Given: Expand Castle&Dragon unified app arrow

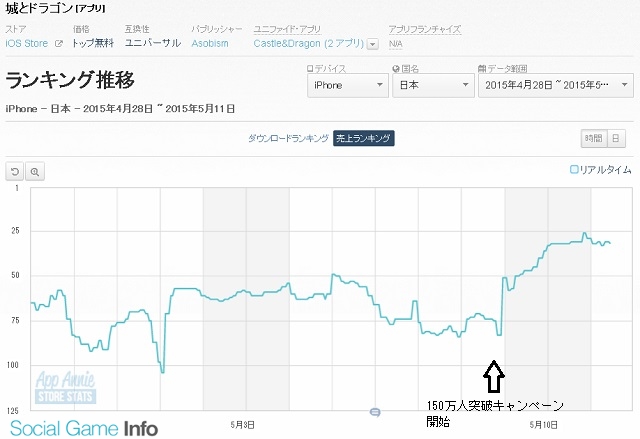Looking at the screenshot, I should coord(373,44).
